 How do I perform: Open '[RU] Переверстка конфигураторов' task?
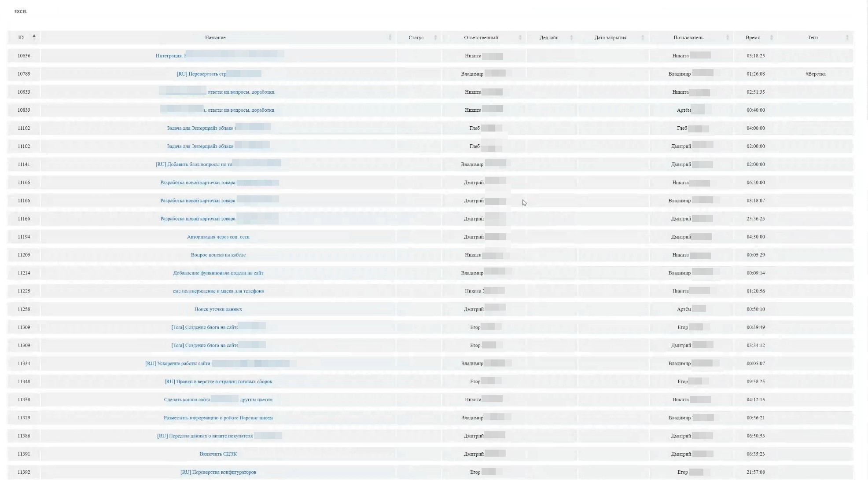pyautogui.click(x=218, y=472)
